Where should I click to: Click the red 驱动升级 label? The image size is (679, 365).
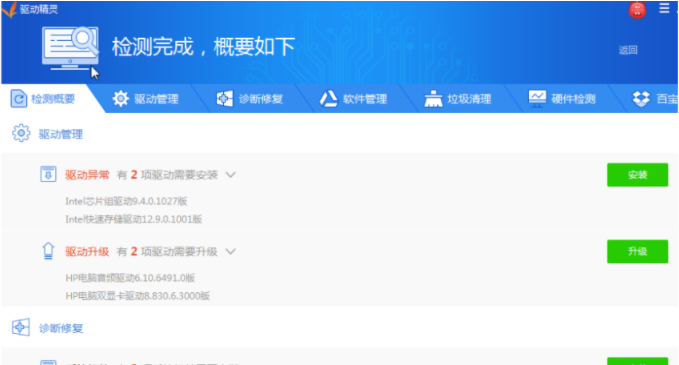pos(87,252)
